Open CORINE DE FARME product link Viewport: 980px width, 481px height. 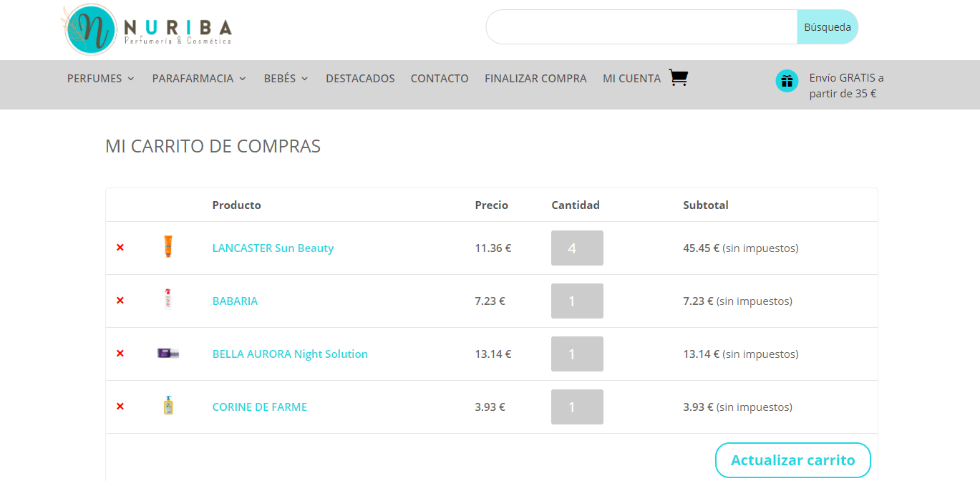coord(259,407)
